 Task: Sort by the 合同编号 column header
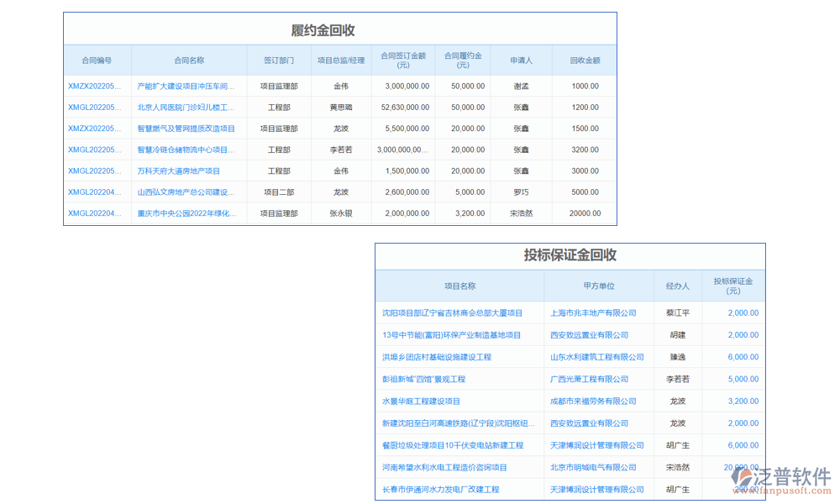[x=97, y=60]
